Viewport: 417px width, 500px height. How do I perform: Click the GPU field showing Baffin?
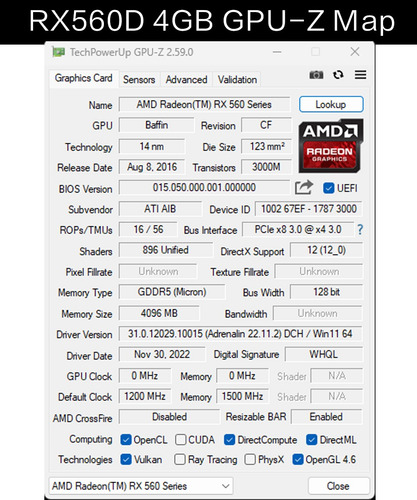pos(156,125)
